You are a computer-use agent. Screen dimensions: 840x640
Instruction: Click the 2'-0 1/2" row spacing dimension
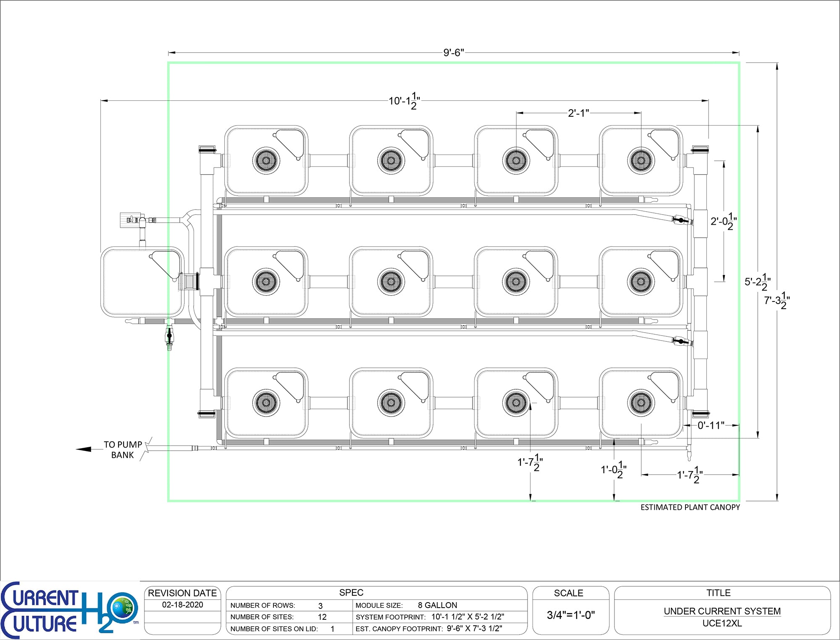[x=724, y=221]
